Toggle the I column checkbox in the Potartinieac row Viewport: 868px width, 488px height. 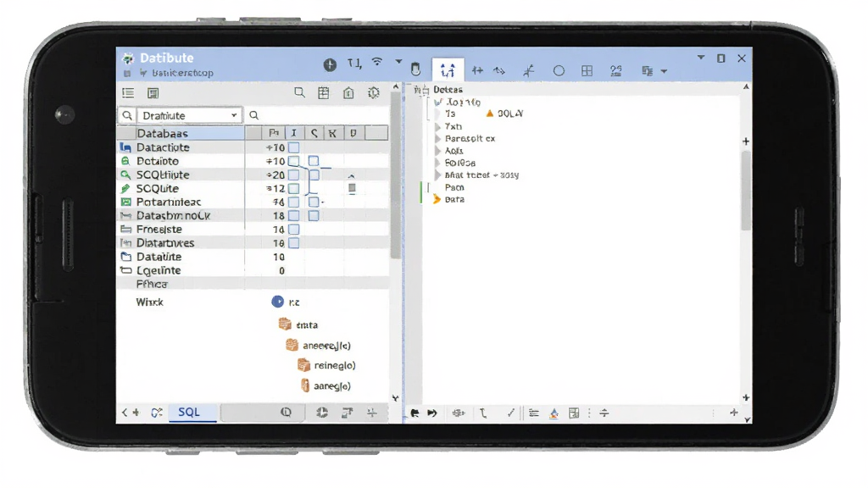(x=294, y=202)
